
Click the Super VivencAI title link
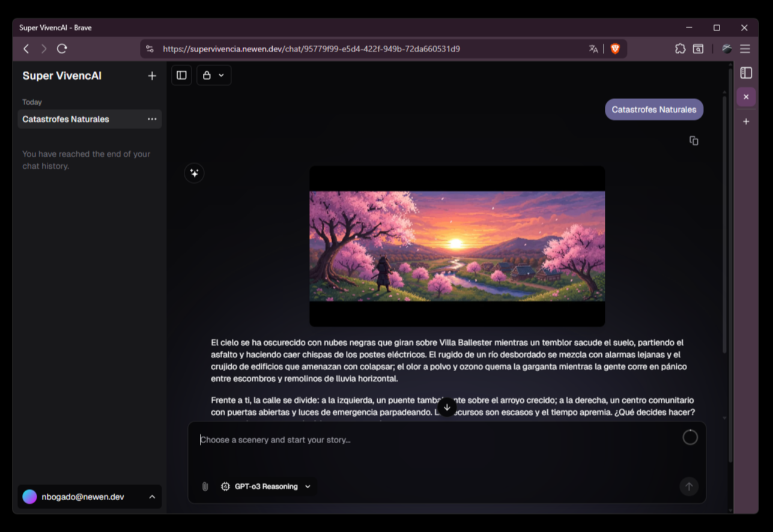tap(62, 76)
